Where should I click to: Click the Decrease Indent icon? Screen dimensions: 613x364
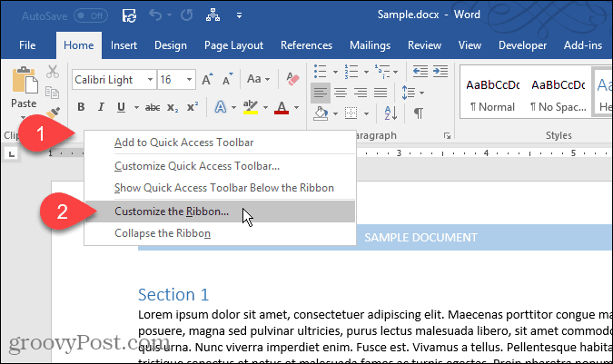(x=420, y=72)
